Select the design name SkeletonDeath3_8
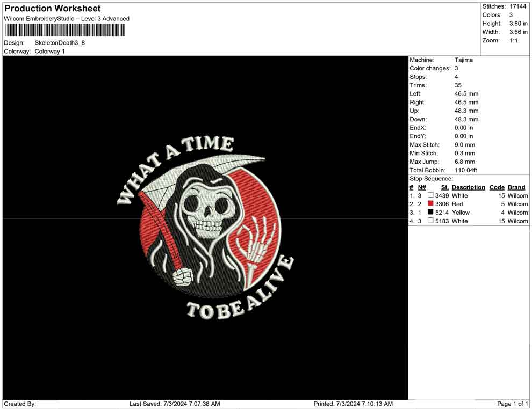The width and height of the screenshot is (532, 409). coord(60,43)
